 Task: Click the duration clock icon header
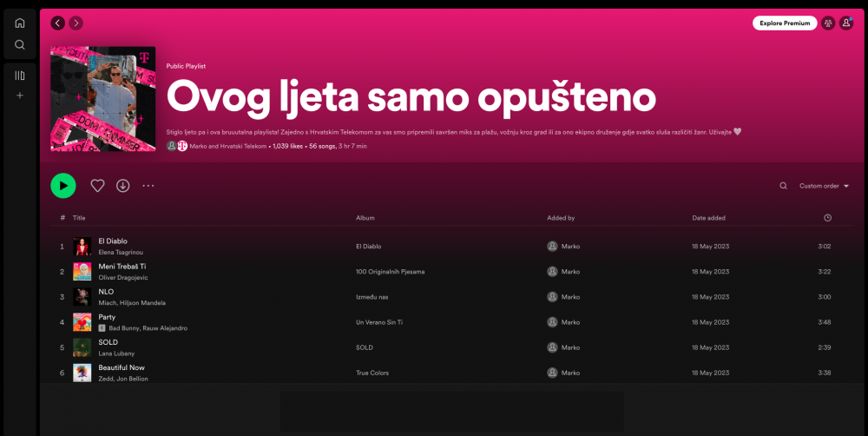click(827, 218)
